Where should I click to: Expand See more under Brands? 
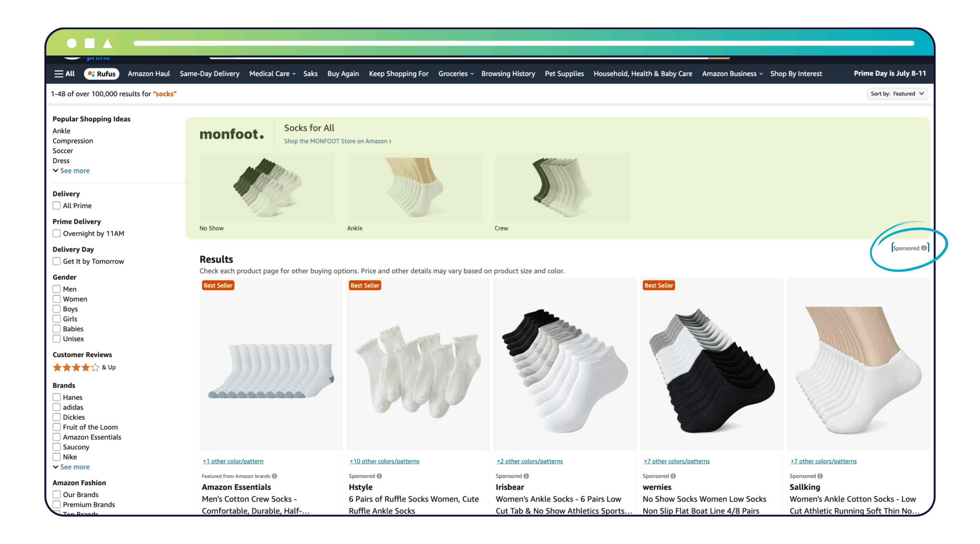(x=71, y=467)
